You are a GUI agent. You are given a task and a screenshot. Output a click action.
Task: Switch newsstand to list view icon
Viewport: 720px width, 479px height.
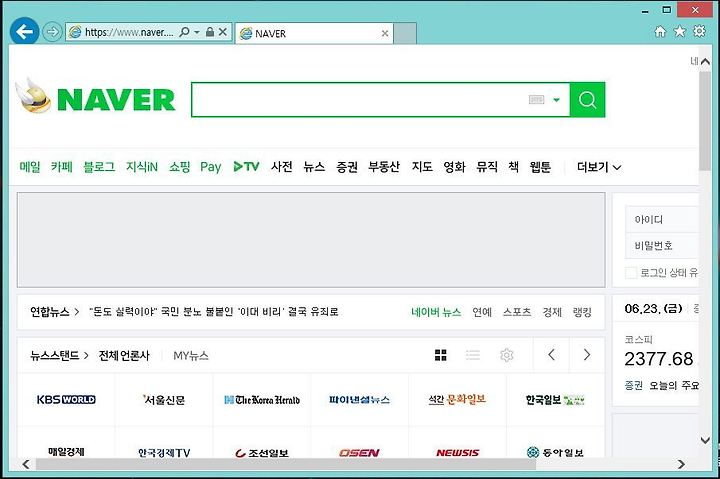tap(473, 355)
